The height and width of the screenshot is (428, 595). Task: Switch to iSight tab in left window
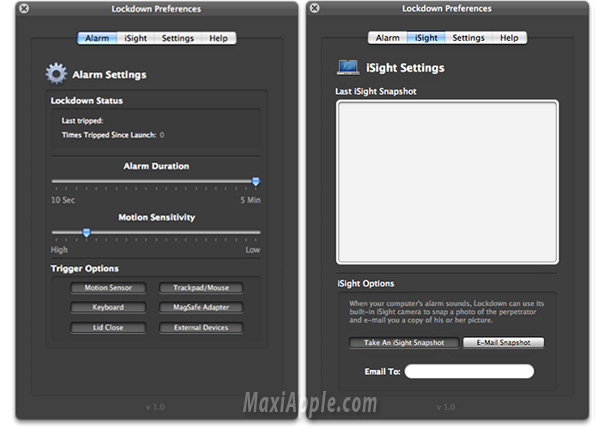point(135,38)
